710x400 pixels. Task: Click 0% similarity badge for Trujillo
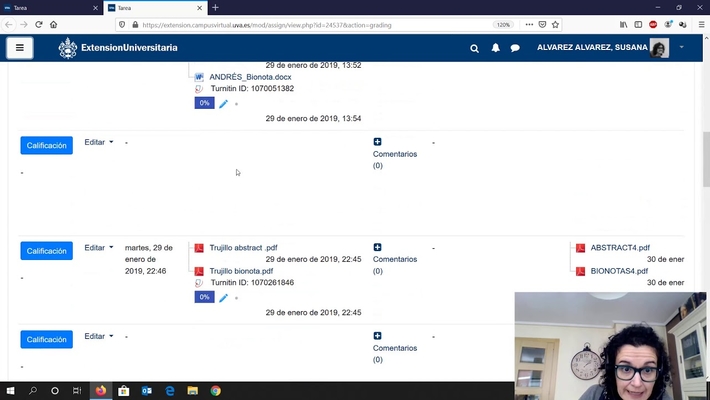click(204, 297)
